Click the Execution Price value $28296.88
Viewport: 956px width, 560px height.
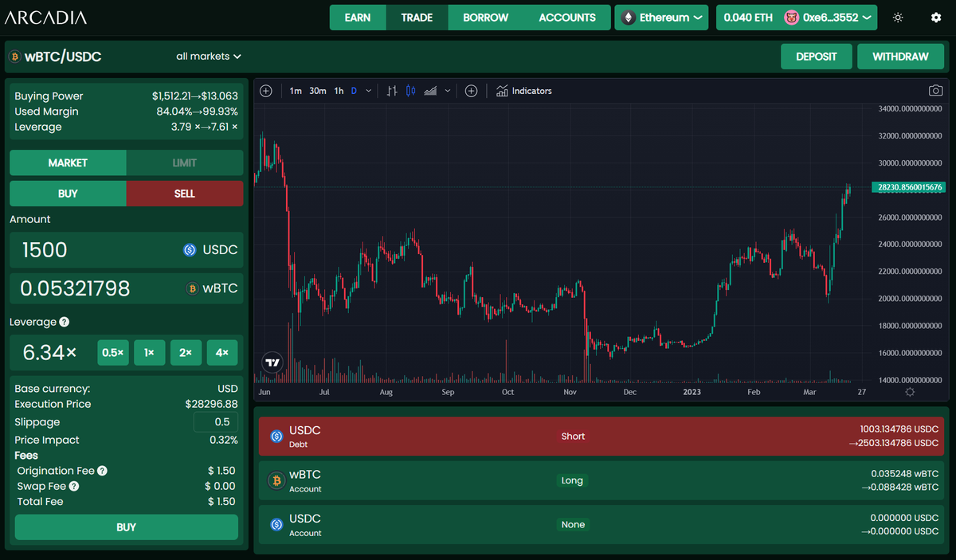click(x=211, y=404)
